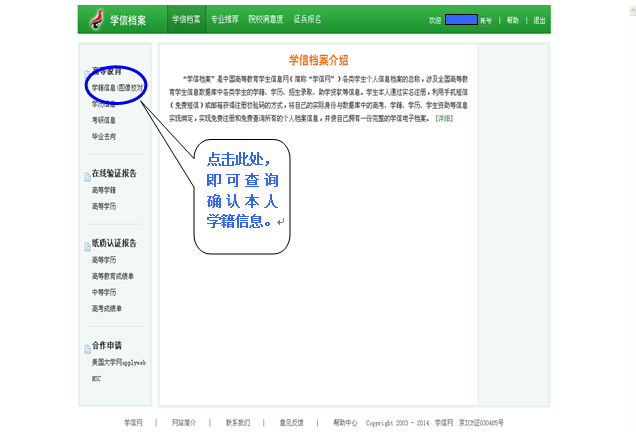Select 考研信息 in the sidebar
This screenshot has height=445, width=636.
[104, 120]
